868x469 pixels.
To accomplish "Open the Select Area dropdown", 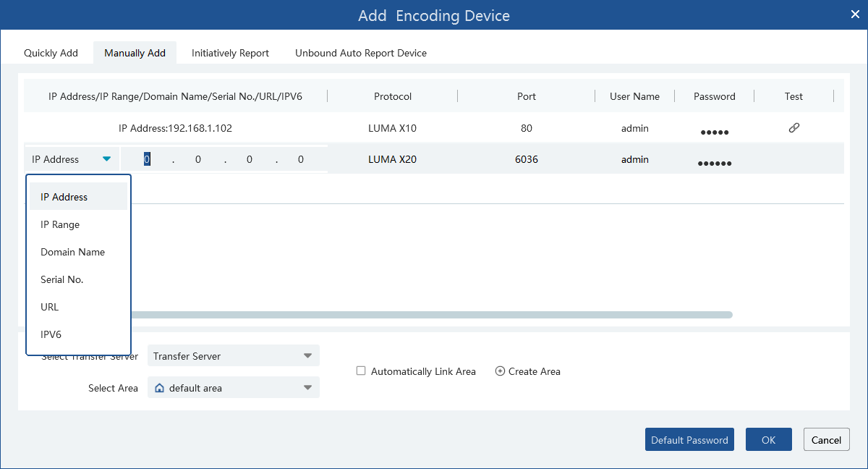I will 233,387.
